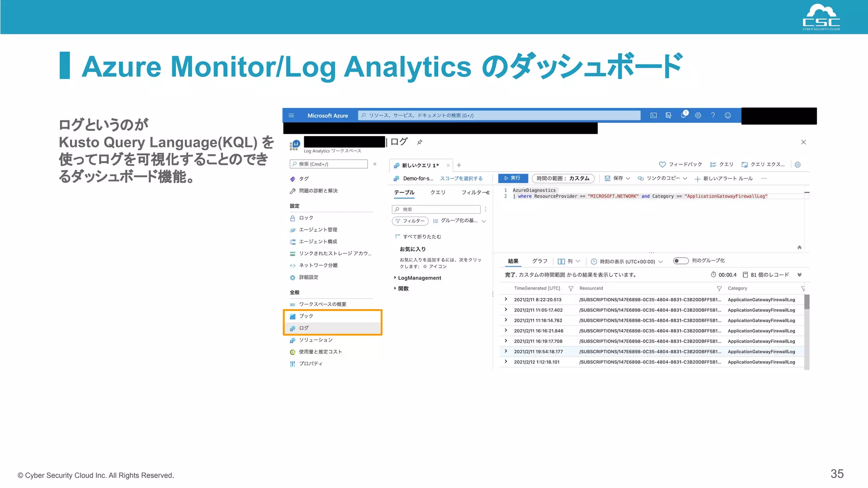
Task: Expand results details double chevron
Action: [x=799, y=274]
